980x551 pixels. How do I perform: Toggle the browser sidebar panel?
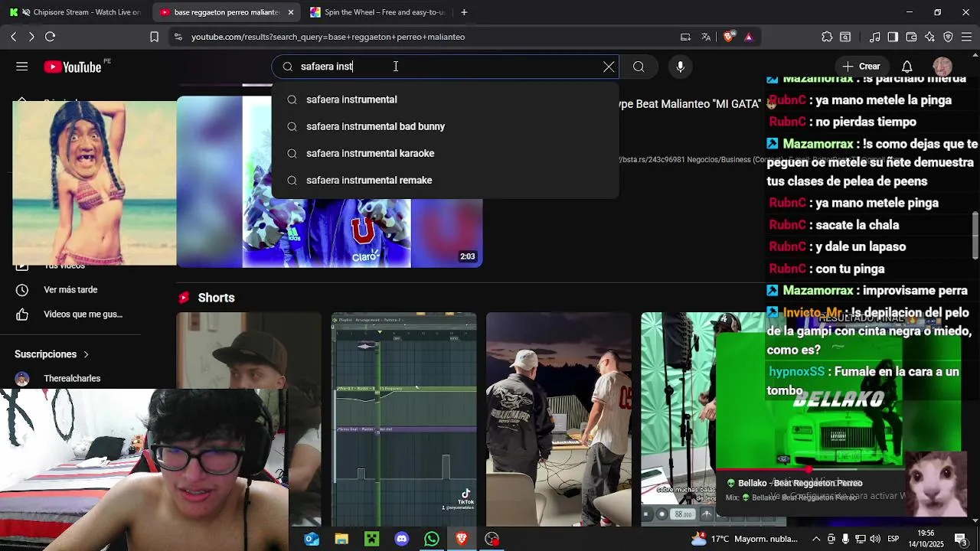tap(893, 37)
